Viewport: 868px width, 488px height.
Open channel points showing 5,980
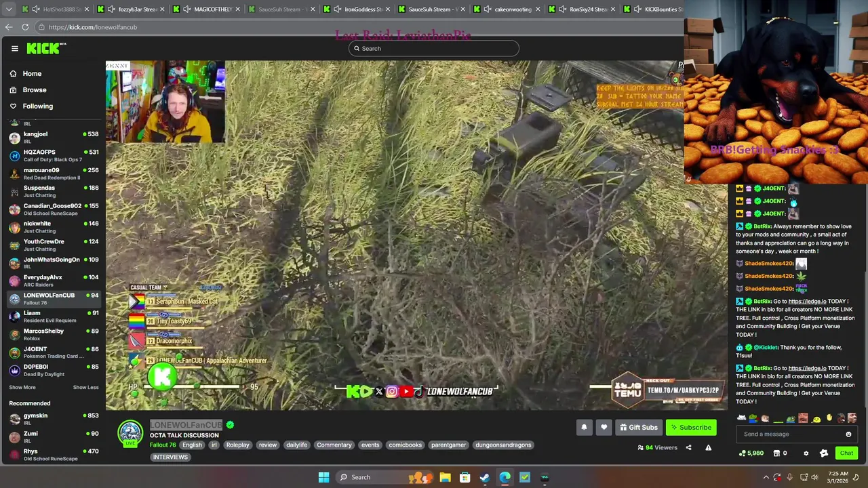point(751,453)
